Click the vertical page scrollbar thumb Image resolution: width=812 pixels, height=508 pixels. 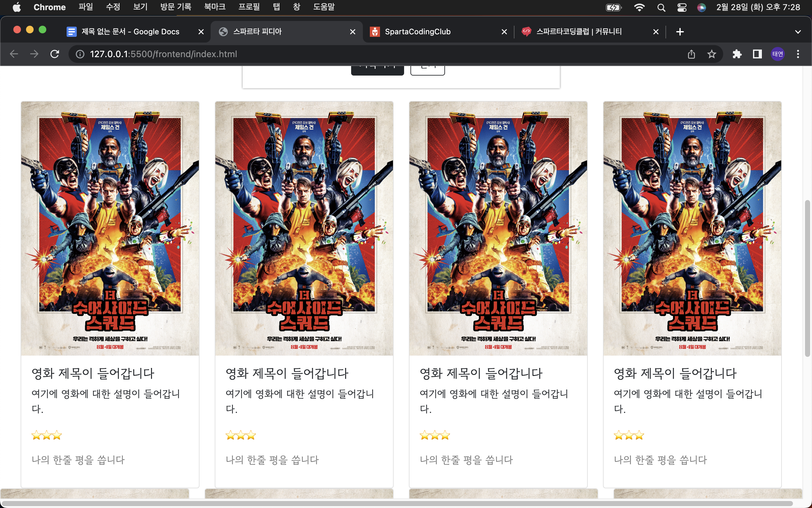tap(808, 278)
